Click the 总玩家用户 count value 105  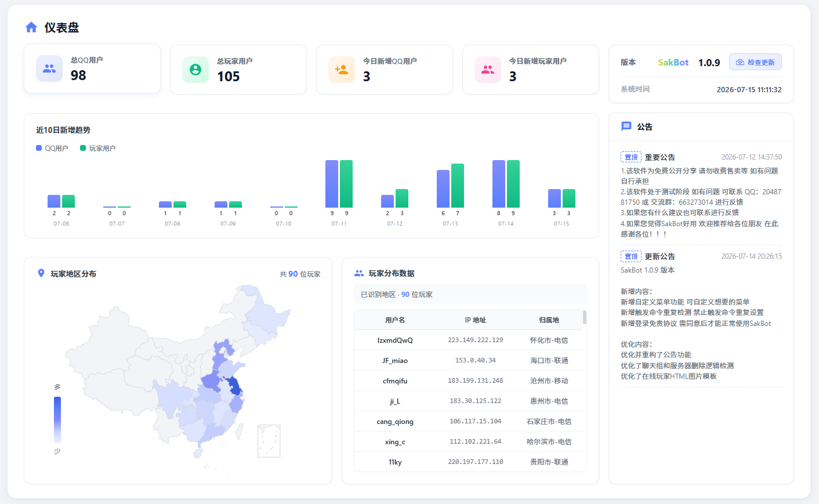click(x=229, y=77)
